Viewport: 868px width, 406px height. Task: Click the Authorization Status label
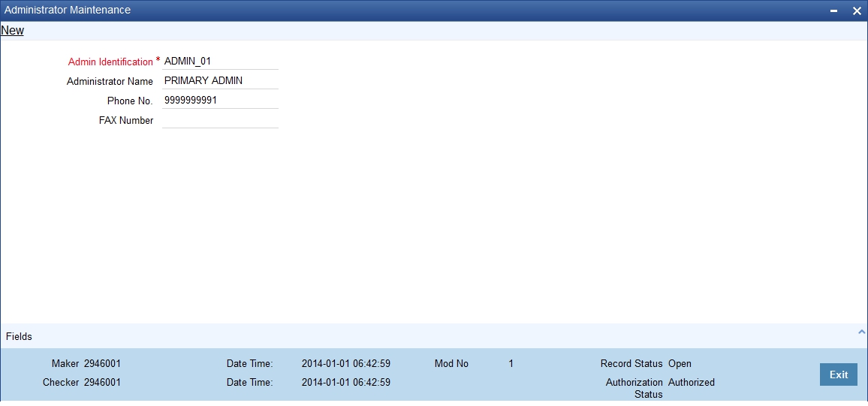tap(634, 388)
